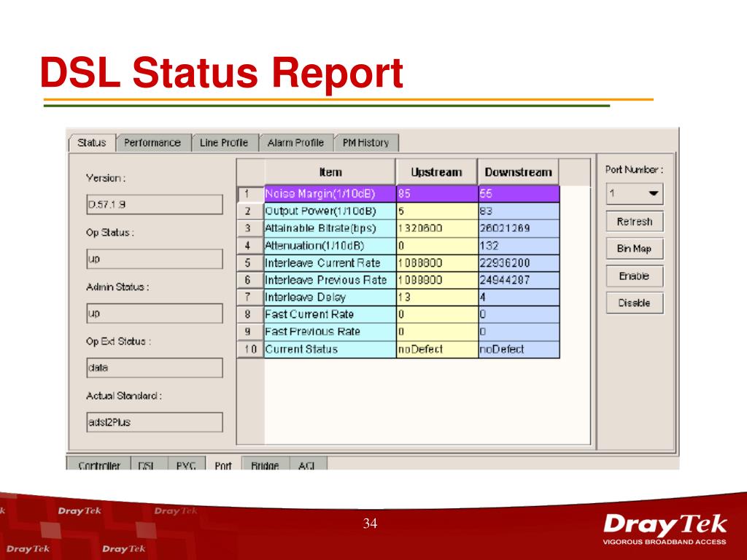The image size is (747, 560).
Task: Select the Noise Margin(1/10dB) row
Action: (x=398, y=194)
